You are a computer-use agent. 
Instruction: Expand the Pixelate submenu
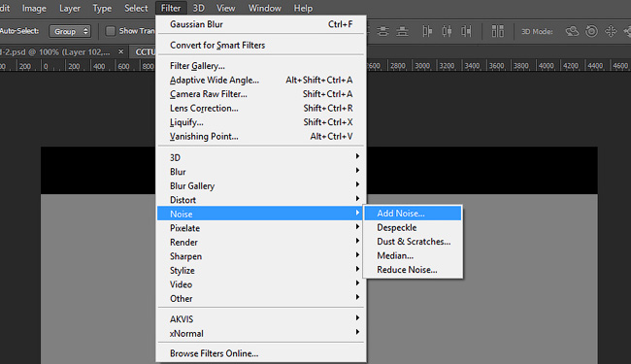click(261, 228)
